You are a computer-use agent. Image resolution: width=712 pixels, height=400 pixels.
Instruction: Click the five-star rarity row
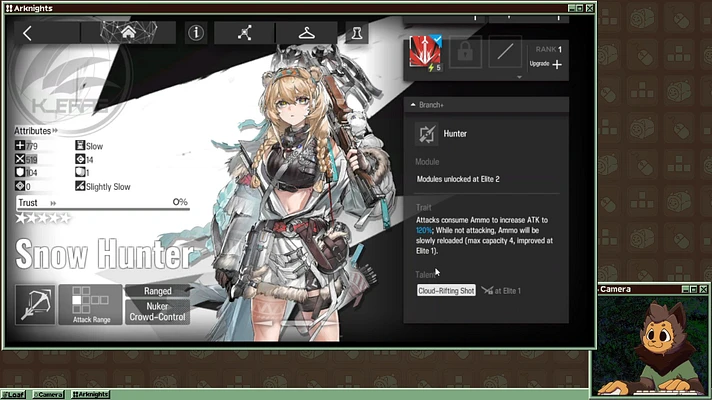[43, 218]
